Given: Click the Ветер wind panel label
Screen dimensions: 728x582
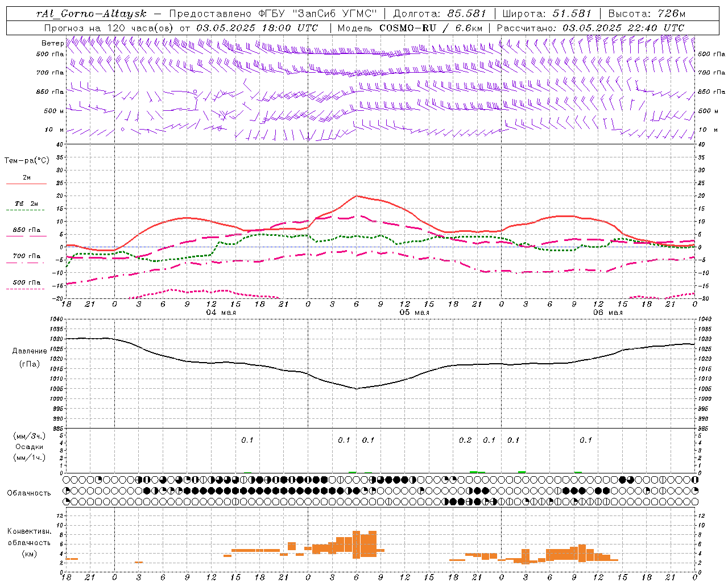Looking at the screenshot, I should (52, 43).
